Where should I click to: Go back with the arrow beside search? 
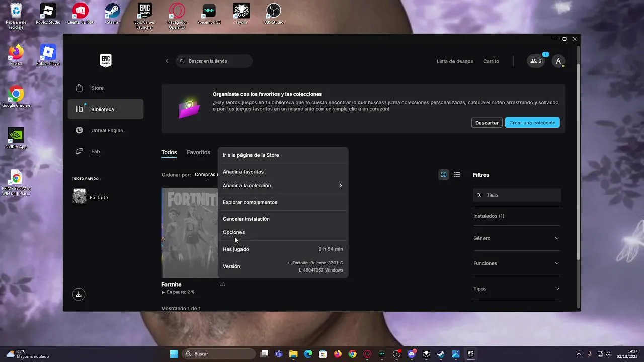[x=167, y=61]
